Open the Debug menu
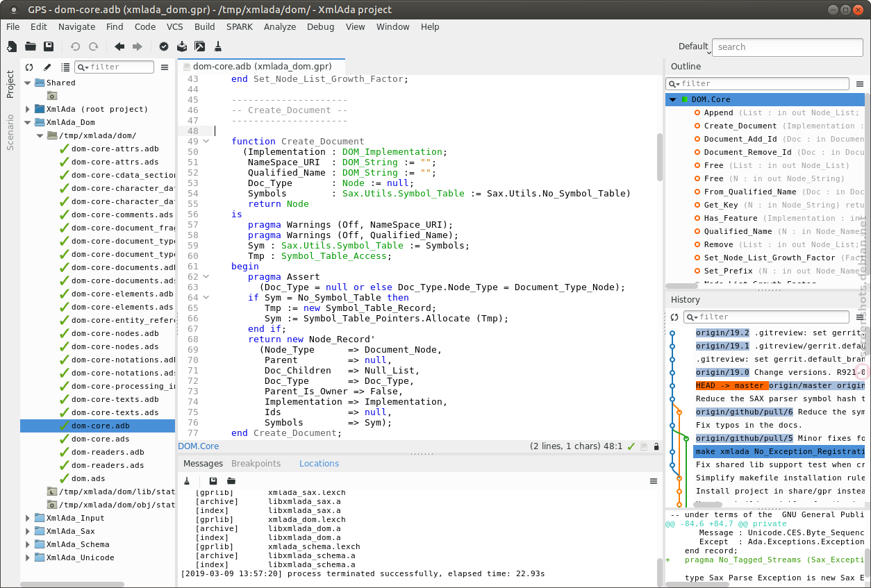The height and width of the screenshot is (588, 871). 321,26
